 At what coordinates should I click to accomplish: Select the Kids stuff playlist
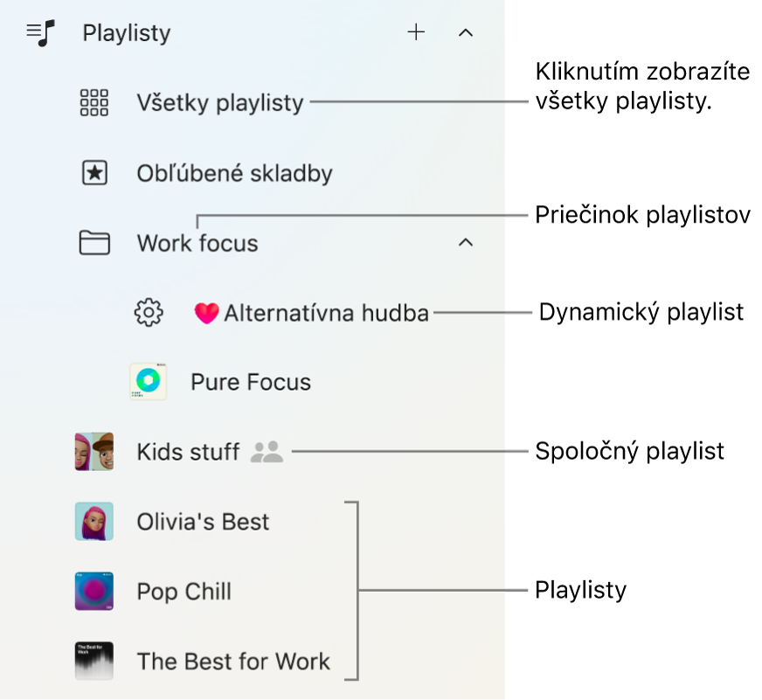(x=188, y=452)
